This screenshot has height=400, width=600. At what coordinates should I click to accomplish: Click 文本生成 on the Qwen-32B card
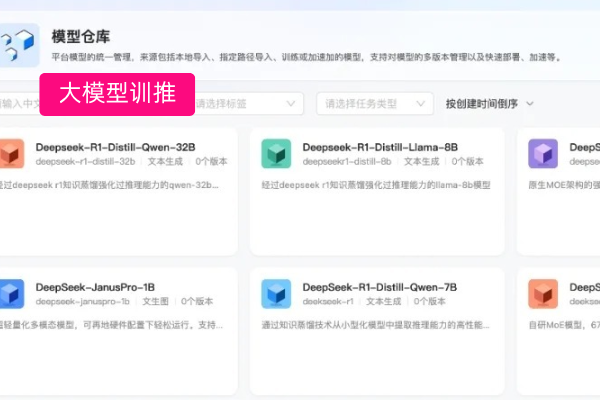pos(165,162)
